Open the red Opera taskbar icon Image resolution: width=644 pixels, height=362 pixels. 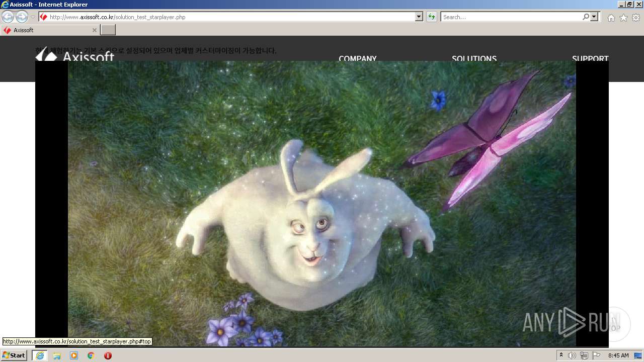tap(108, 355)
